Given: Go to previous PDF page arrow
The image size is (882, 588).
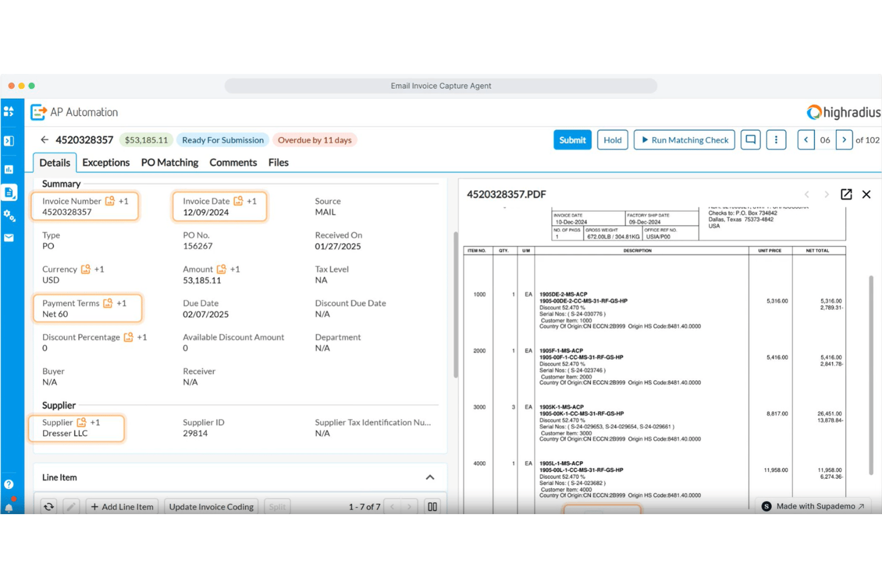Looking at the screenshot, I should click(x=807, y=194).
